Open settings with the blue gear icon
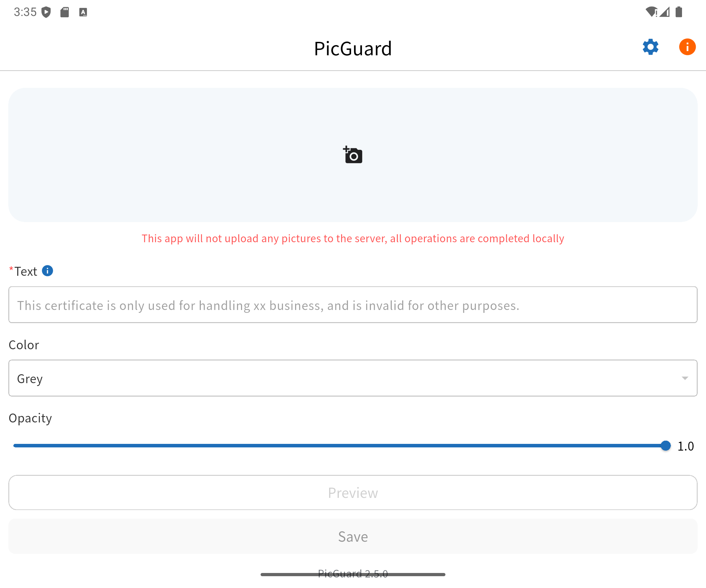 point(650,47)
